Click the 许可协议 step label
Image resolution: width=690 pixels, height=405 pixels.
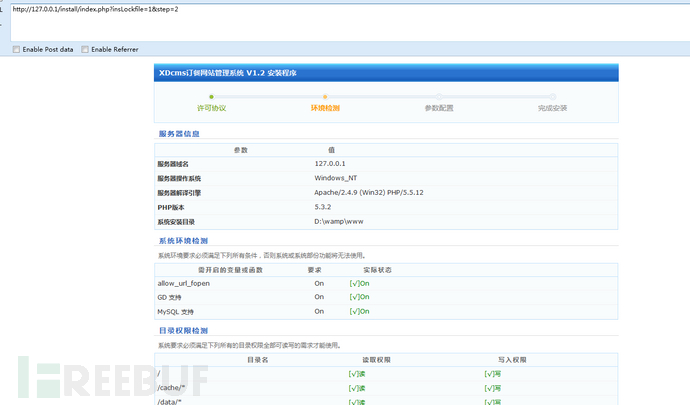pos(212,108)
